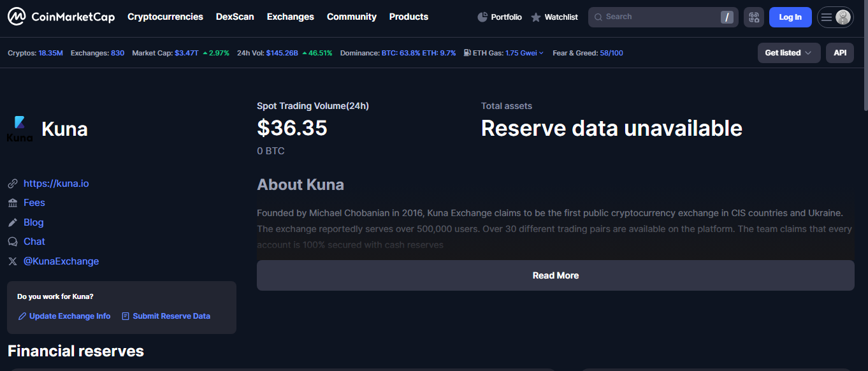Viewport: 868px width, 371px height.
Task: Click the BTC 63.8% dominance value
Action: tap(401, 53)
